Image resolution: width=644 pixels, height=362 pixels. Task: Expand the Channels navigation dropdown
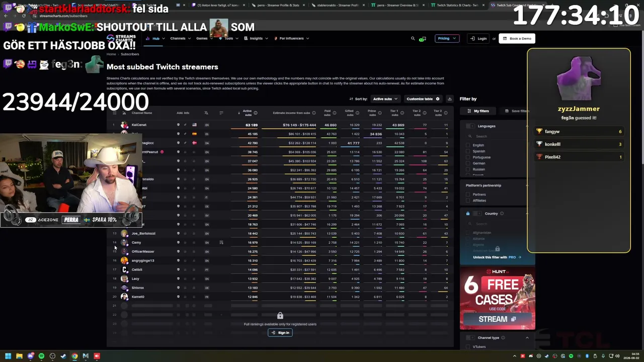(x=180, y=38)
